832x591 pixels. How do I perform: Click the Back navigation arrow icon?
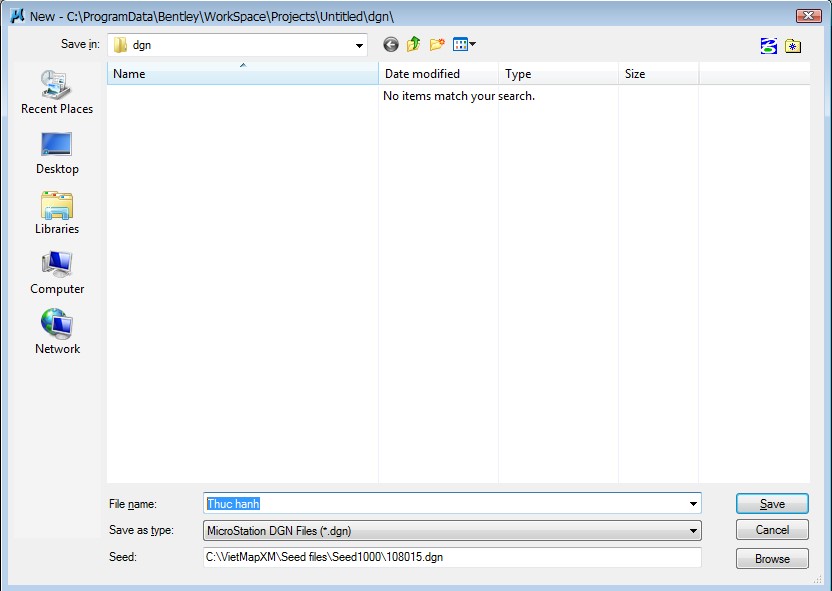pos(390,45)
